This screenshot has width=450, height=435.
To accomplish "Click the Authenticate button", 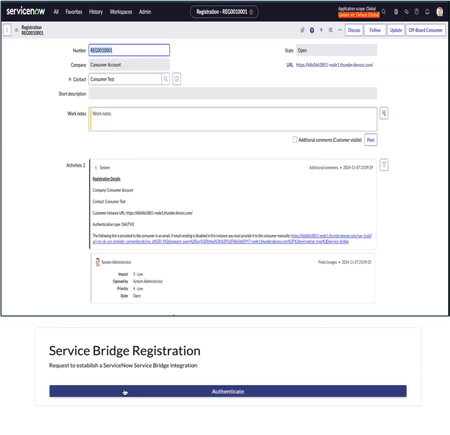I will click(228, 391).
